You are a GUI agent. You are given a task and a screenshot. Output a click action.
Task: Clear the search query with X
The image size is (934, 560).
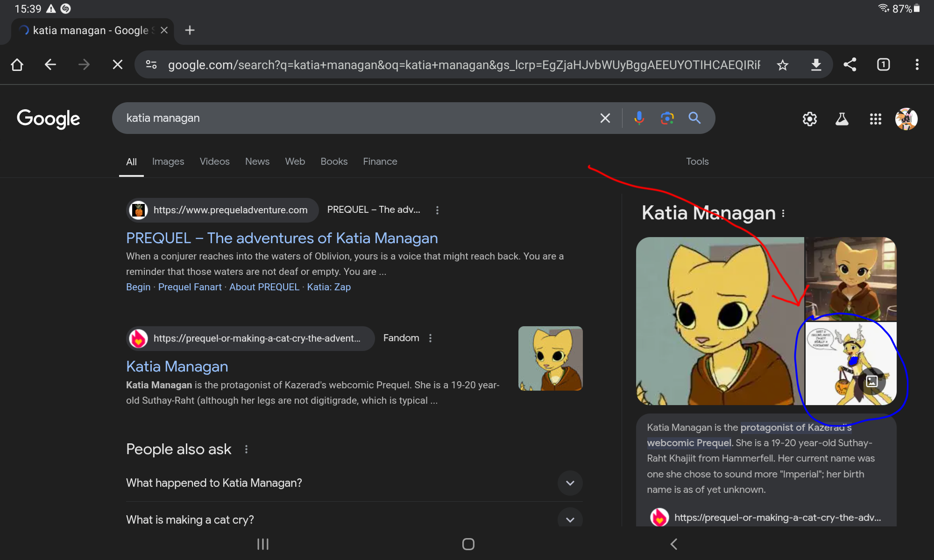605,118
